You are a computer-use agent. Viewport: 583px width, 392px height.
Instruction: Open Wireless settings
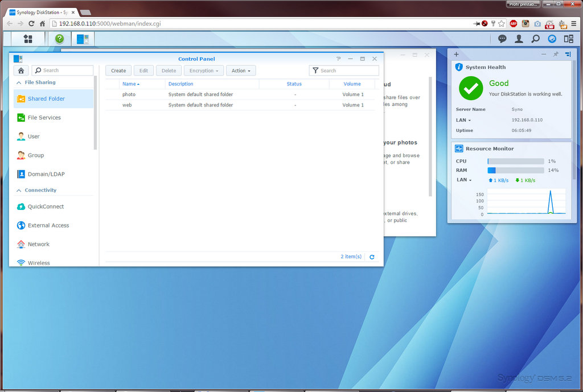pos(54,263)
